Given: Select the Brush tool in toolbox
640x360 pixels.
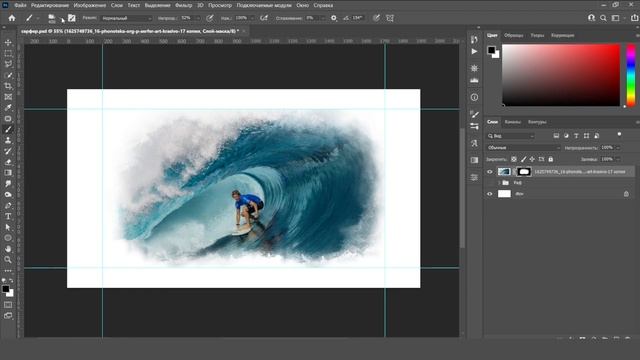Looking at the screenshot, I should coord(8,129).
